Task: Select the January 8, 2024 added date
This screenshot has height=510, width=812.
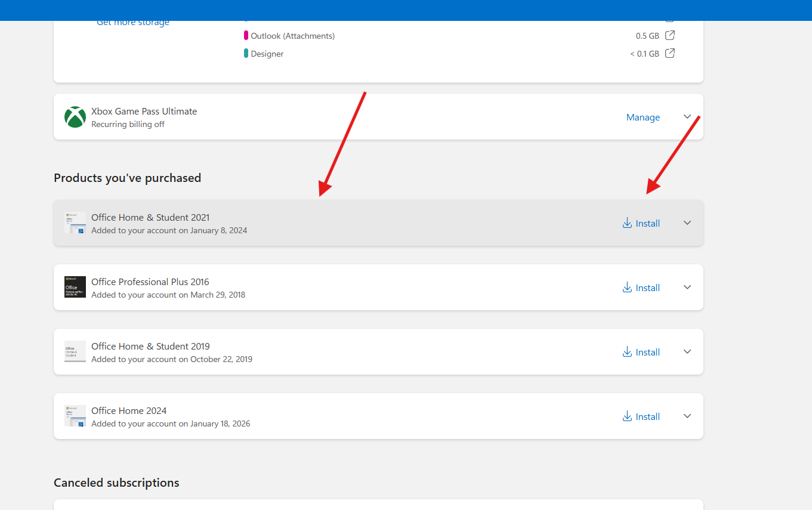Action: tap(218, 230)
